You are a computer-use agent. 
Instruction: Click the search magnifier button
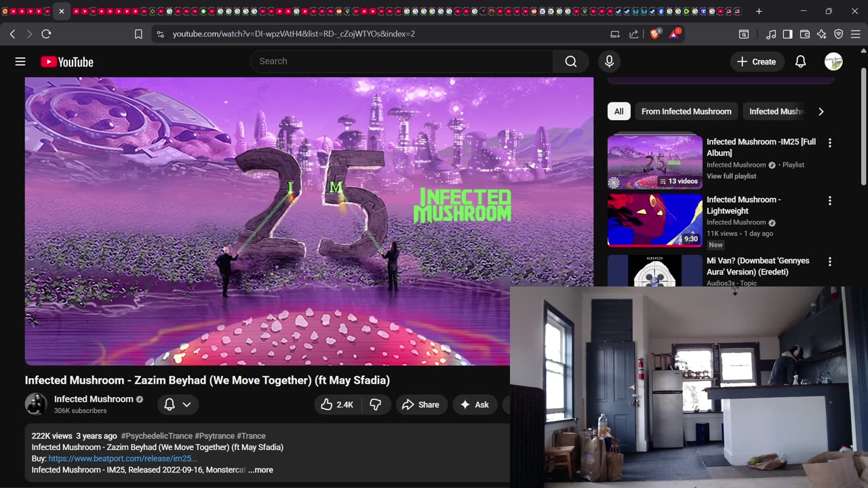point(571,62)
